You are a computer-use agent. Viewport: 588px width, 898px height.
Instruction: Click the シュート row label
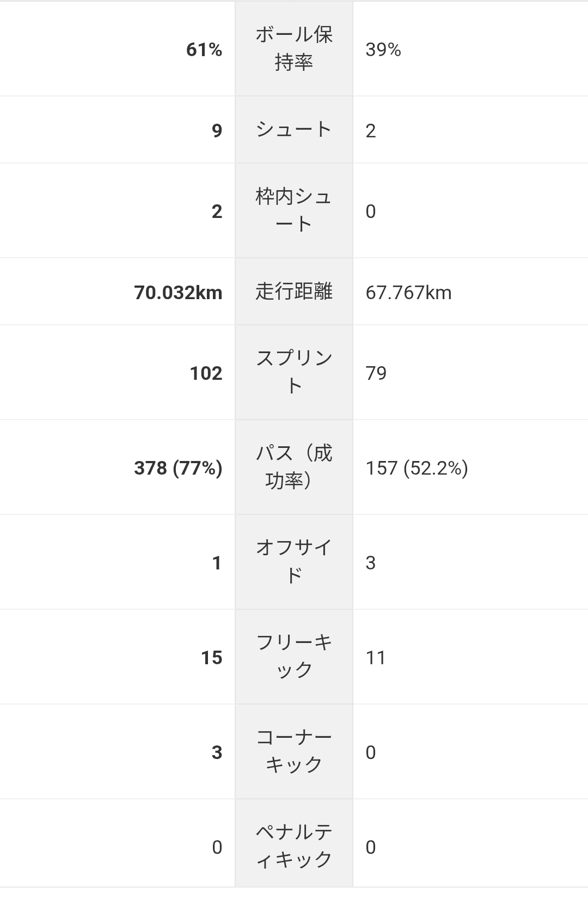(294, 130)
